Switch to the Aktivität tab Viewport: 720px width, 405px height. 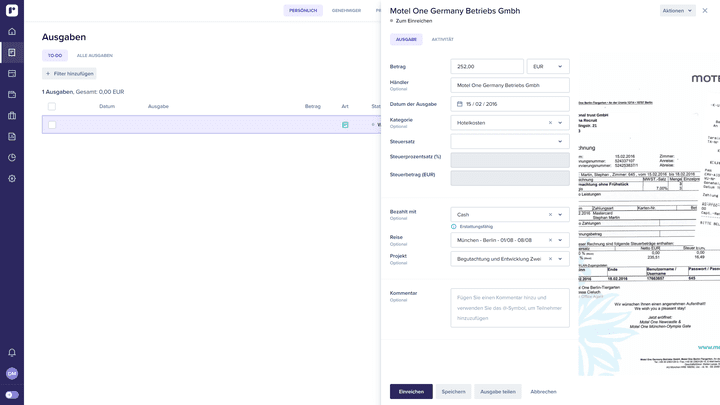point(442,39)
